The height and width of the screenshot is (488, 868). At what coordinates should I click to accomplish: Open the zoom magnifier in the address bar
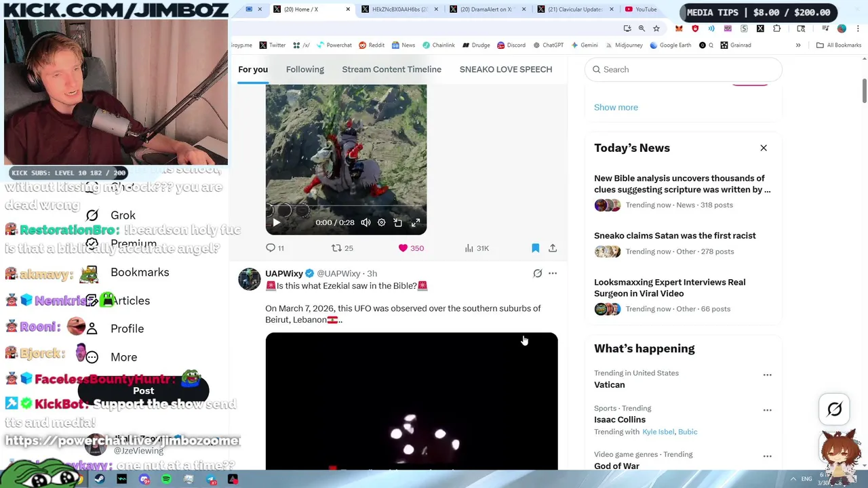(642, 28)
